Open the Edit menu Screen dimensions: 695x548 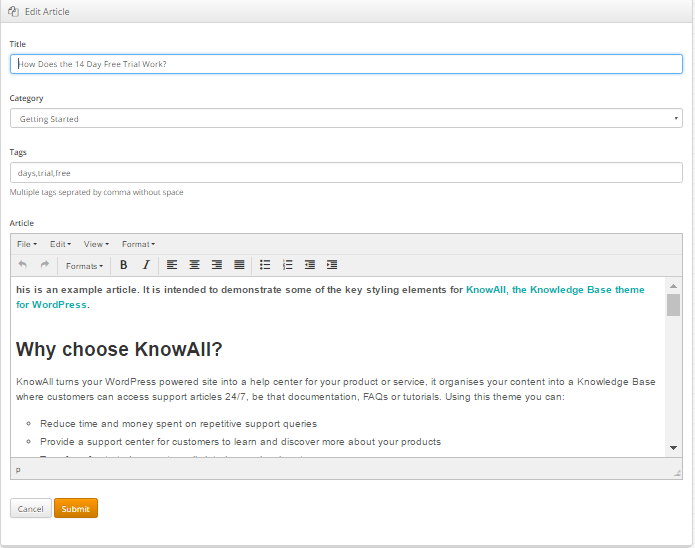(60, 244)
